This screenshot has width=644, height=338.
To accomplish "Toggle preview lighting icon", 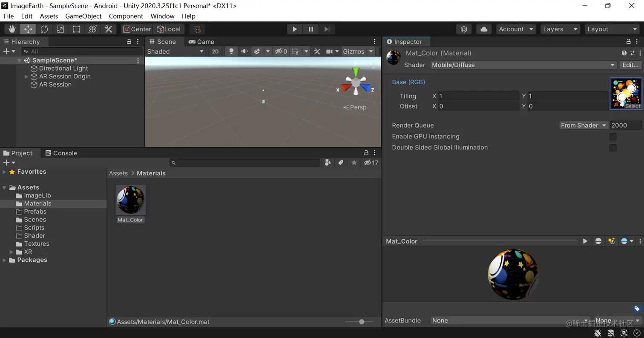I will point(612,241).
